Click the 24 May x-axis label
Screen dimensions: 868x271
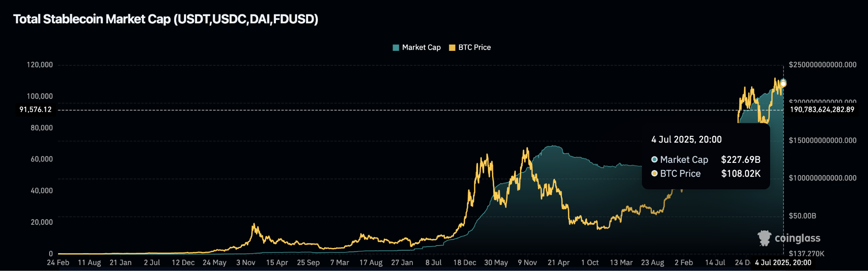click(x=214, y=263)
